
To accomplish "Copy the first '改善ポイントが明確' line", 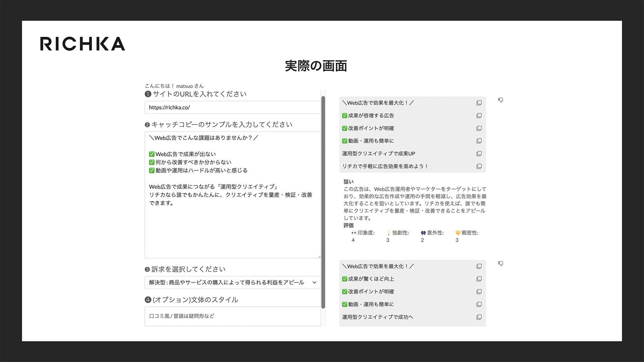I will click(x=479, y=128).
